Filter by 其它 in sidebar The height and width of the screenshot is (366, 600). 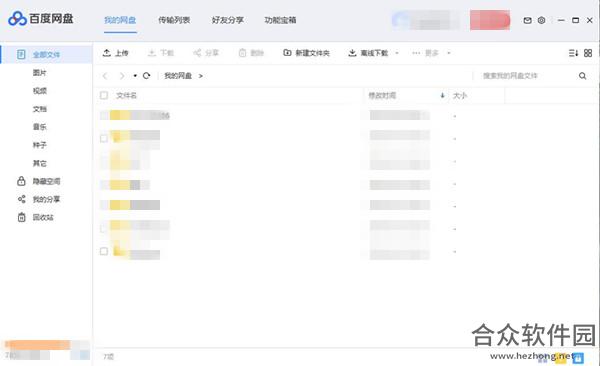[39, 163]
